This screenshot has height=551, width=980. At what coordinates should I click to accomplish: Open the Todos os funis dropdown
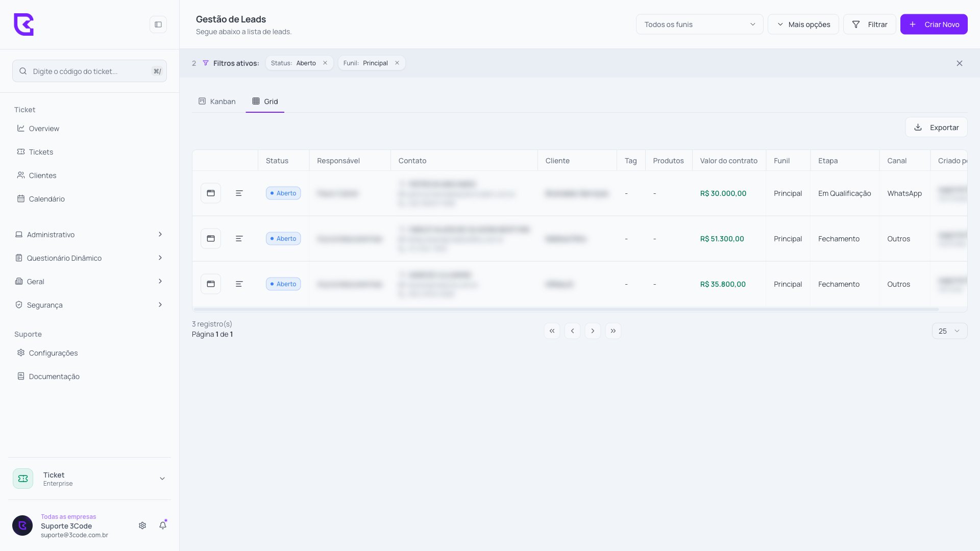(x=699, y=24)
